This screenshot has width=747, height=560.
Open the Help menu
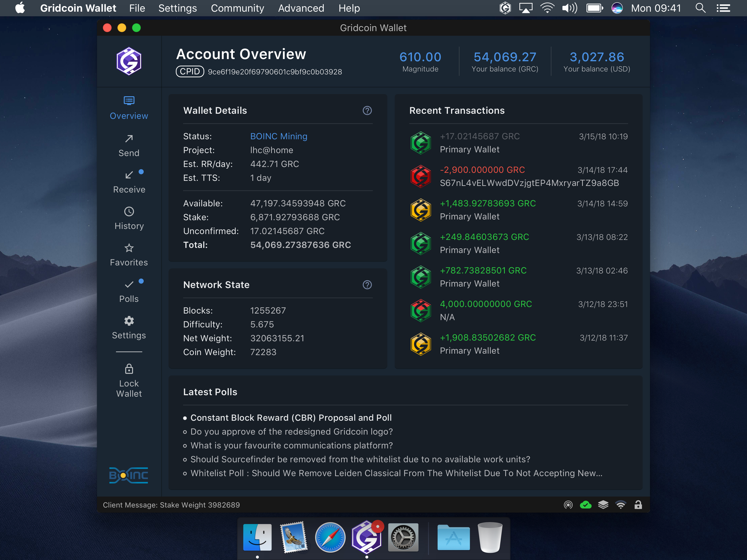pos(349,8)
